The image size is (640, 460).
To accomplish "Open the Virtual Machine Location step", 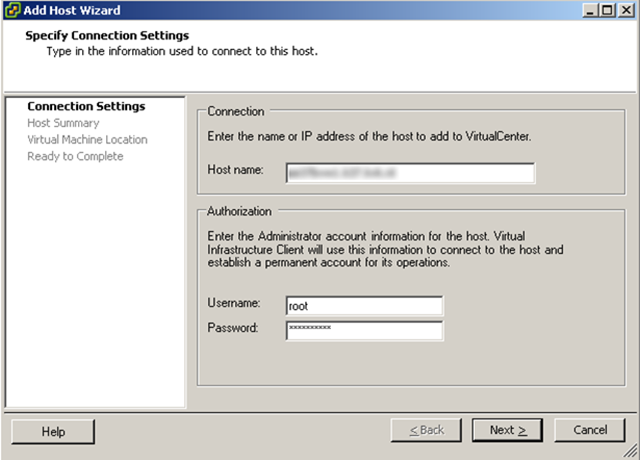I will coord(87,140).
